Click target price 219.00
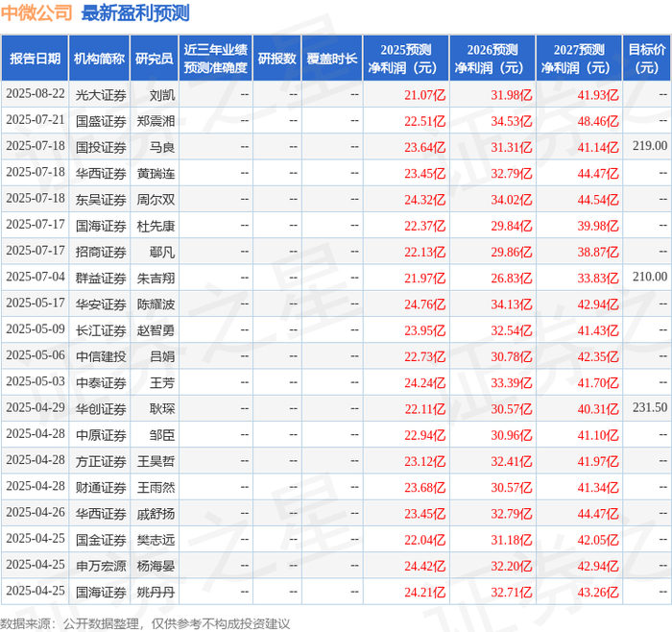672x632 pixels. [x=650, y=146]
